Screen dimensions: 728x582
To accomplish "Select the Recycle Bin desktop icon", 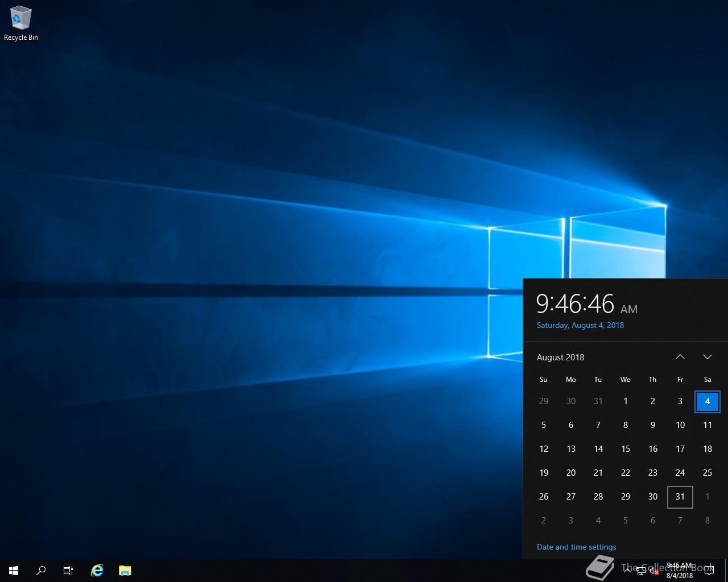I will pos(20,24).
